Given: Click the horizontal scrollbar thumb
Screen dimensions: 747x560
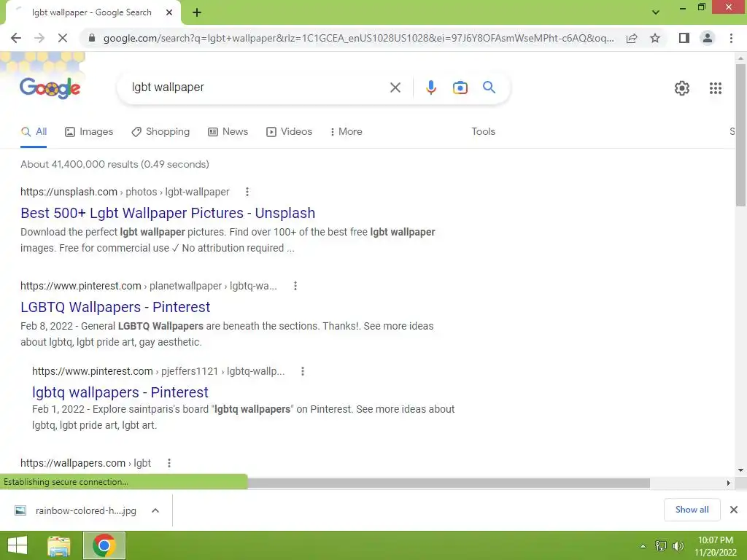Looking at the screenshot, I should coord(449,483).
